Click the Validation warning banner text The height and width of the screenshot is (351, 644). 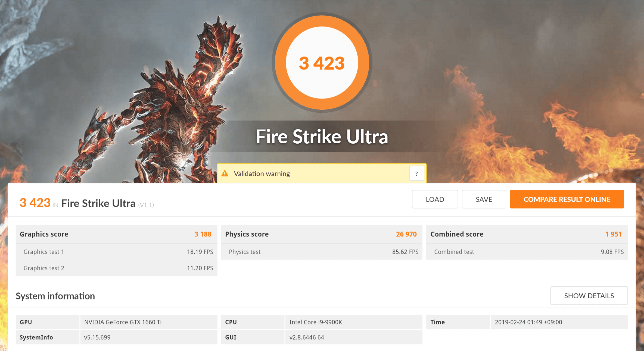pyautogui.click(x=262, y=173)
